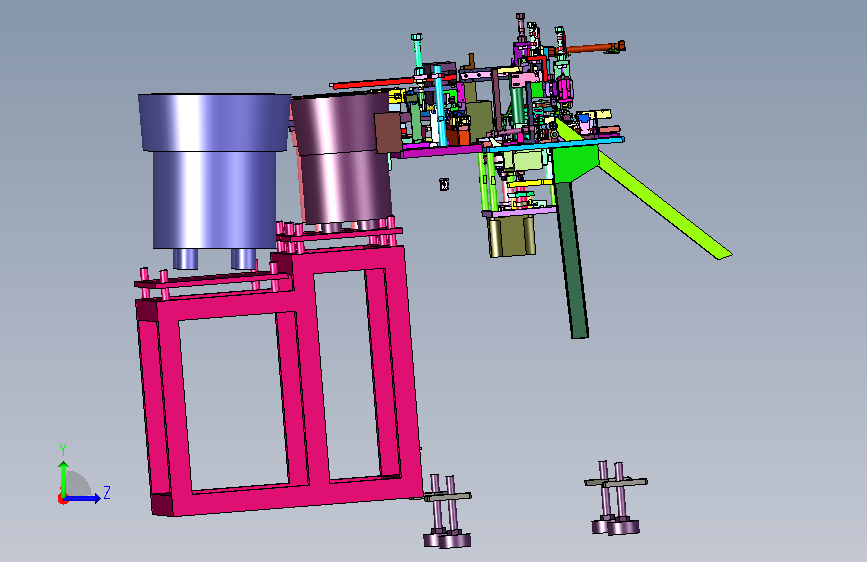Select the leveling feet below the frame corner

447,512
